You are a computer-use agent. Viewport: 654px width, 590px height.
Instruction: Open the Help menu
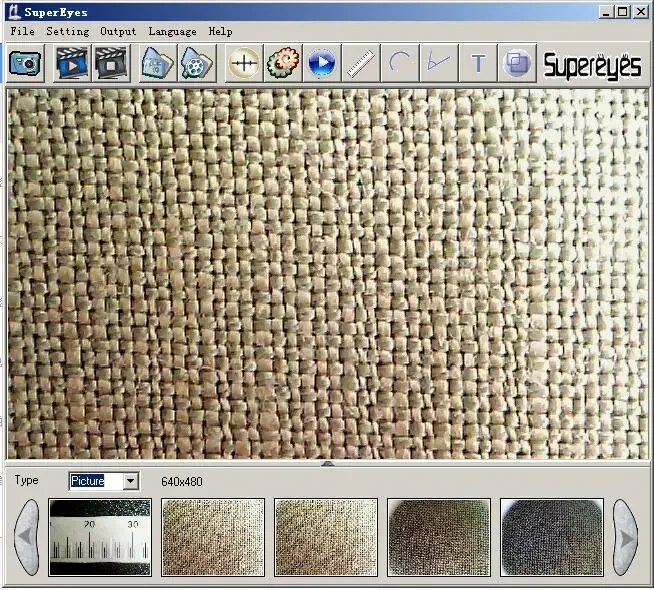pos(220,31)
